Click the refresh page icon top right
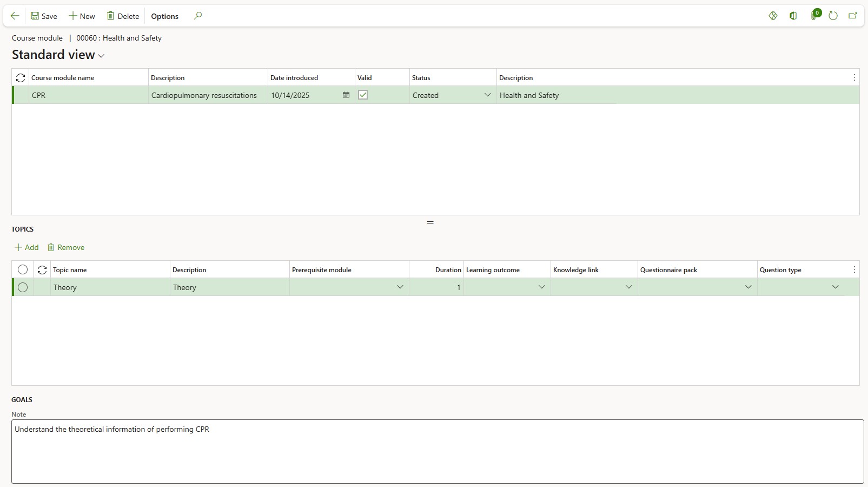This screenshot has height=487, width=868. [x=833, y=16]
